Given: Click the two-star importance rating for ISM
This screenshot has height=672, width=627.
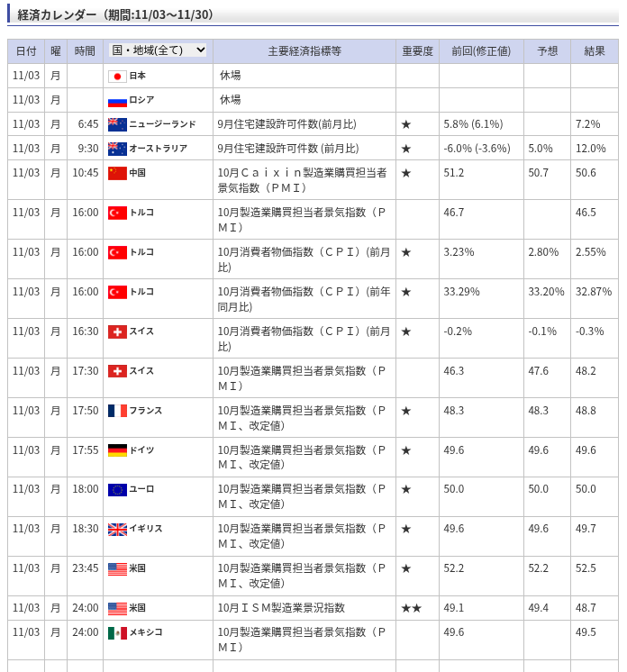Looking at the screenshot, I should pyautogui.click(x=411, y=608).
